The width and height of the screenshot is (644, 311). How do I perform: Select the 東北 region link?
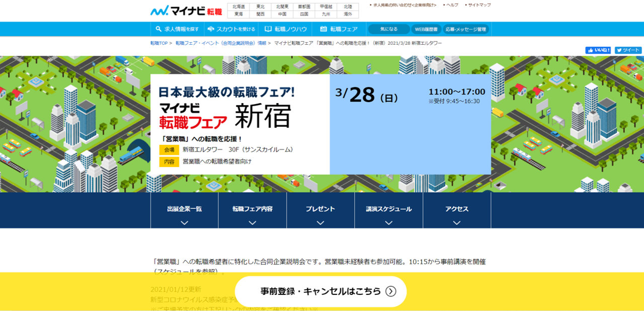[260, 7]
